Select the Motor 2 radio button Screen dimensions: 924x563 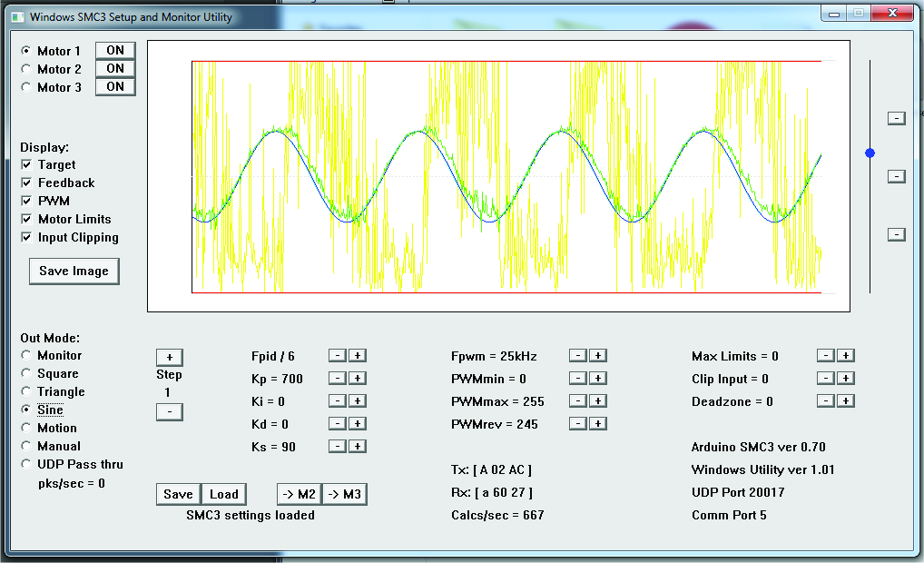coord(26,69)
